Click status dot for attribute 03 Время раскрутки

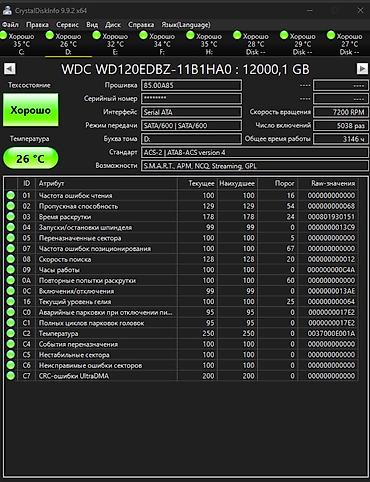(x=11, y=217)
